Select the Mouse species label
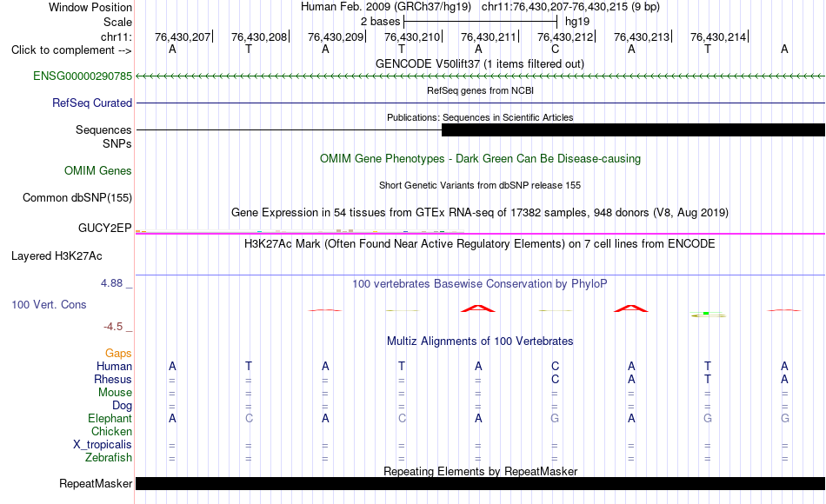 [x=115, y=393]
